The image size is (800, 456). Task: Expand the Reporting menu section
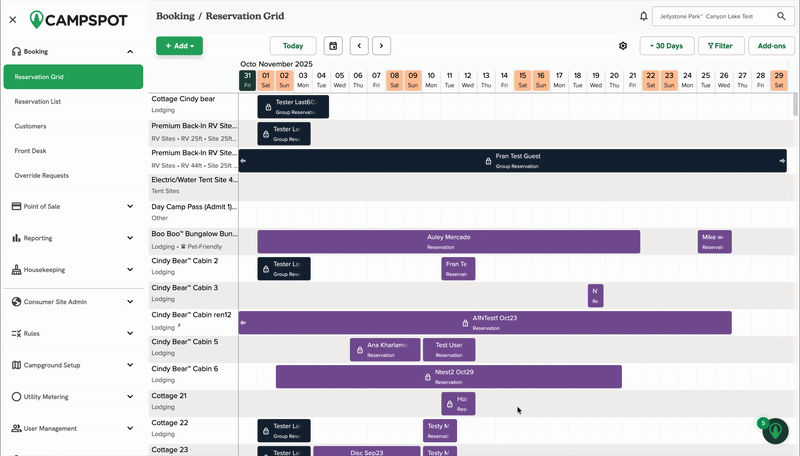tap(71, 238)
